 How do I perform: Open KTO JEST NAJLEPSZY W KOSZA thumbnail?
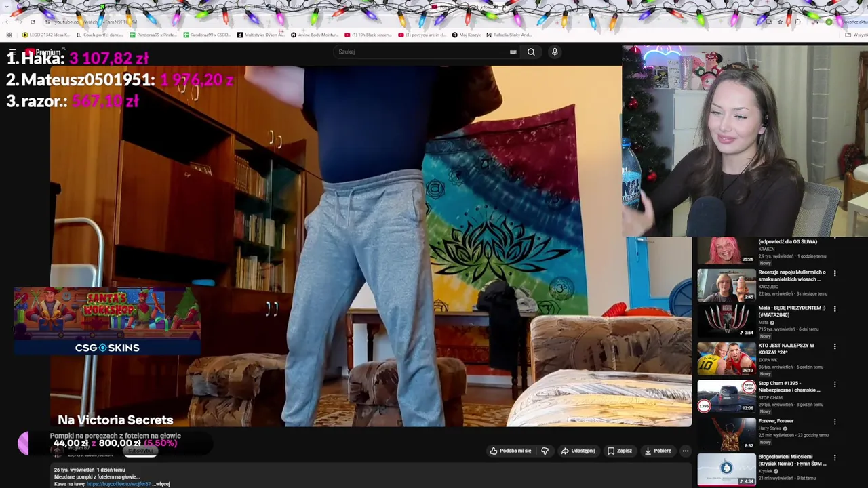tap(726, 359)
